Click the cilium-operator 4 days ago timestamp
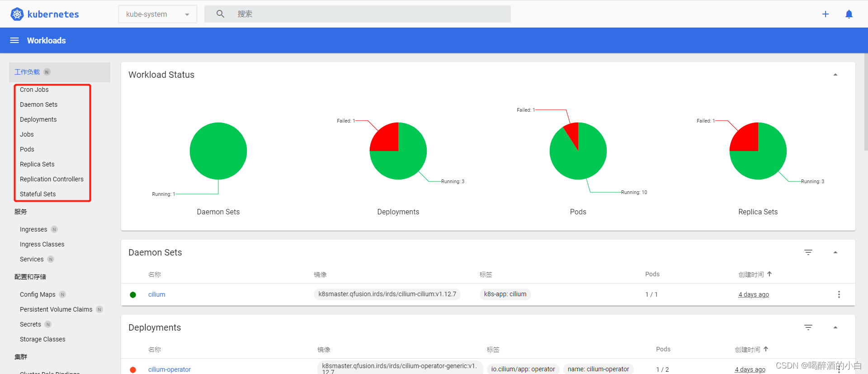The width and height of the screenshot is (868, 374). click(750, 369)
